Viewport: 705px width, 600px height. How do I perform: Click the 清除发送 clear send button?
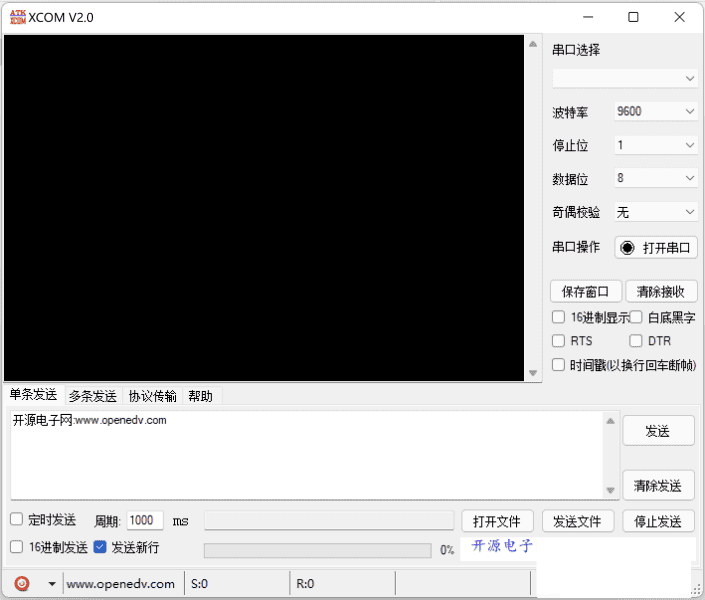658,485
